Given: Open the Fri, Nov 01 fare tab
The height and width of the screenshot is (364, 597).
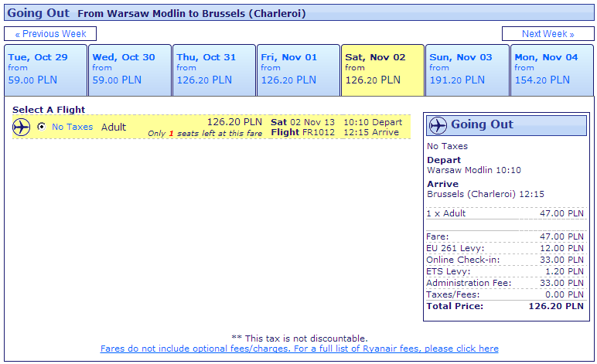Looking at the screenshot, I should pyautogui.click(x=298, y=70).
